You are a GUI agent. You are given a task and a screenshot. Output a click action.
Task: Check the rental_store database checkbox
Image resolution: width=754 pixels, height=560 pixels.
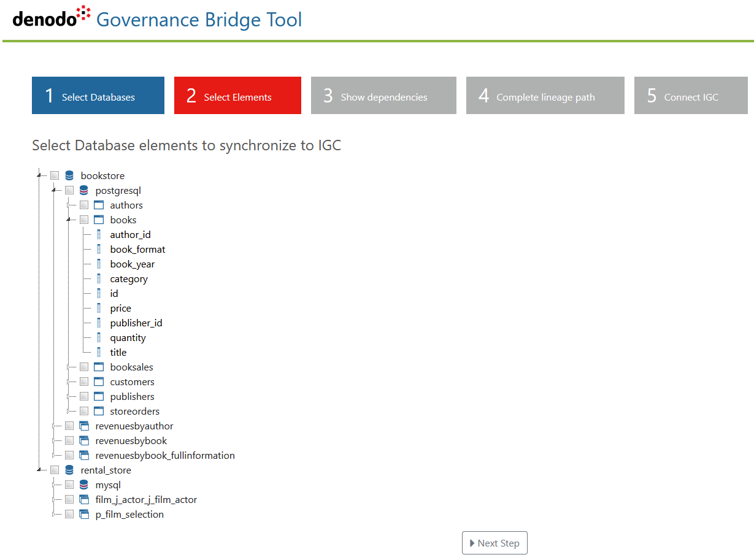point(55,470)
